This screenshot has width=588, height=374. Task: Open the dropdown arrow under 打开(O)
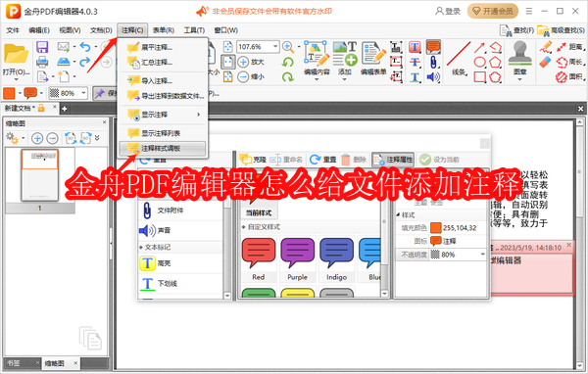pos(16,79)
